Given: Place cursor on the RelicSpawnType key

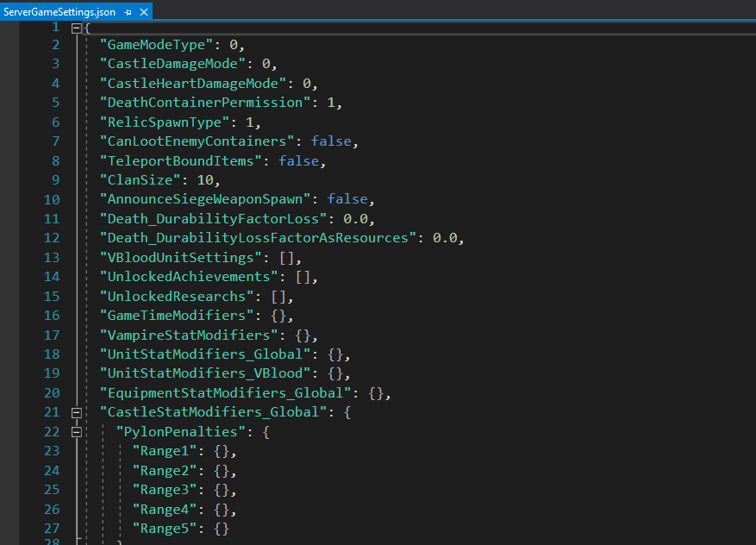Looking at the screenshot, I should coord(165,122).
